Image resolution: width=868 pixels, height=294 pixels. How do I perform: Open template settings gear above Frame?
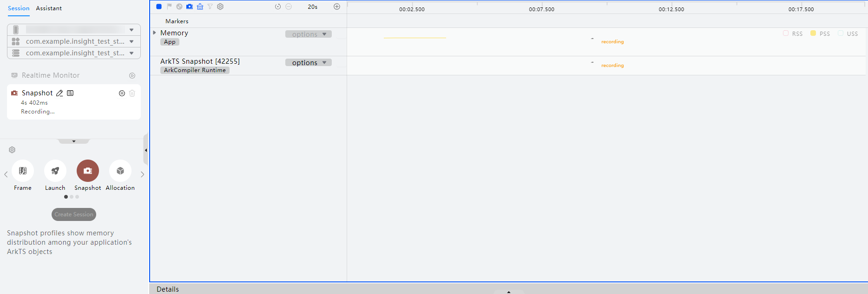coord(12,150)
